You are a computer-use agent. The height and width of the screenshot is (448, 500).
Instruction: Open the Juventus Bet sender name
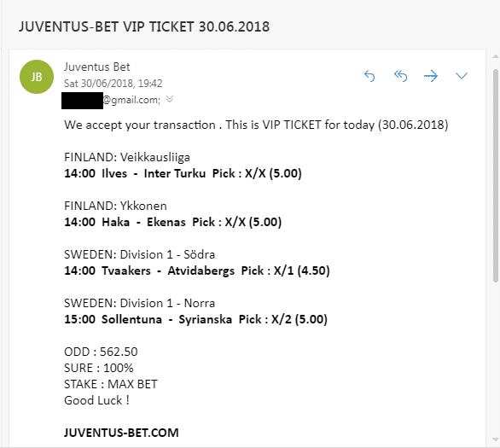pyautogui.click(x=97, y=67)
